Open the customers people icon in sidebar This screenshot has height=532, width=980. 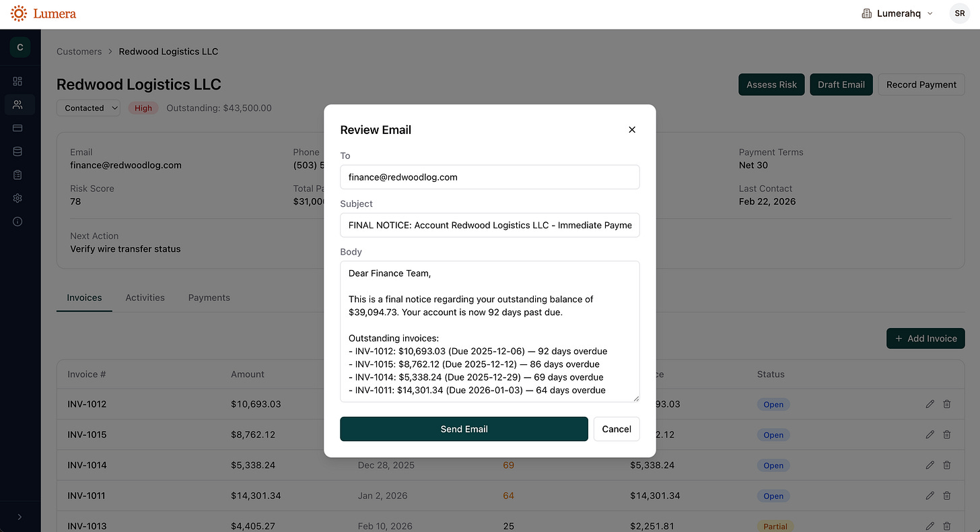tap(17, 104)
